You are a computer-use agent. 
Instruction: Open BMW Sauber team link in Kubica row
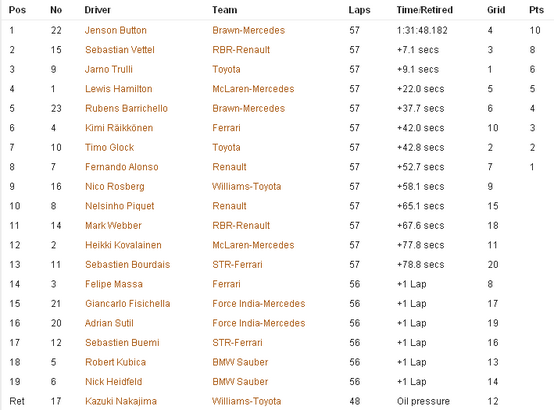(240, 362)
